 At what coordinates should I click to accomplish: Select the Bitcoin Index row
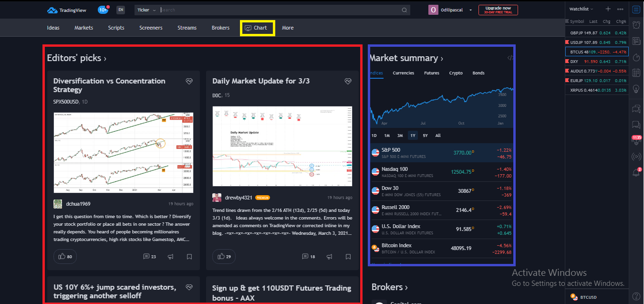click(x=442, y=249)
